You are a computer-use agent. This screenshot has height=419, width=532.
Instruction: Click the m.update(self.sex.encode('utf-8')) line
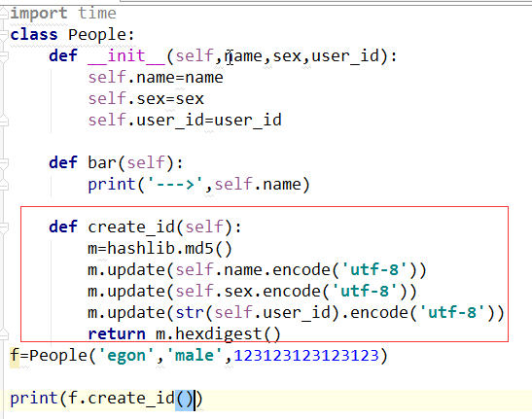[252, 292]
